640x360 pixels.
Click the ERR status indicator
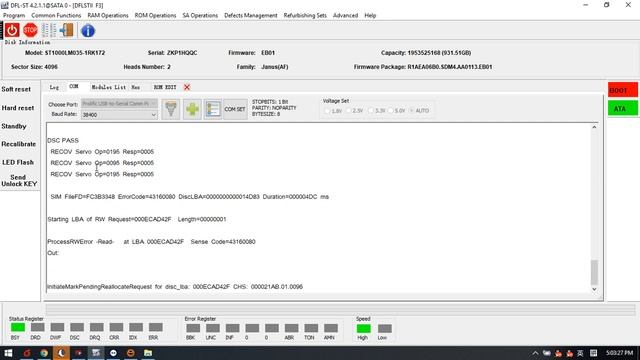pyautogui.click(x=155, y=327)
